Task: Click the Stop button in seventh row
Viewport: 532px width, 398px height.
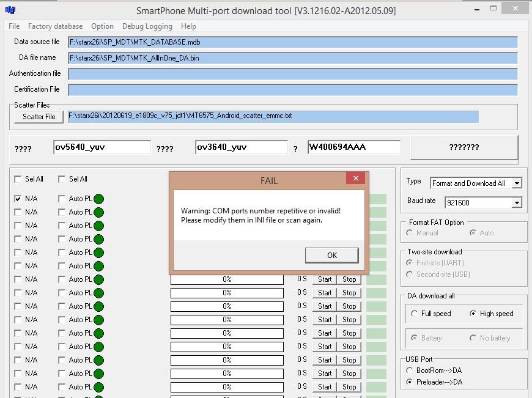Action: (x=349, y=279)
